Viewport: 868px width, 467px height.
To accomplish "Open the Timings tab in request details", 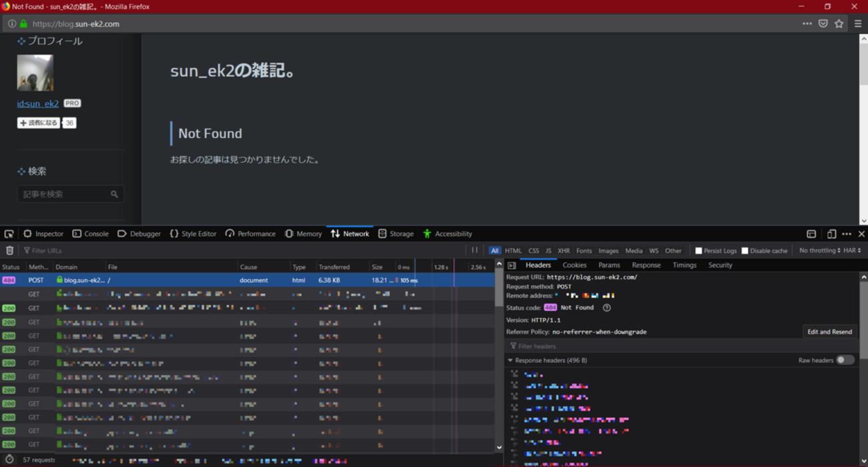I will click(684, 266).
